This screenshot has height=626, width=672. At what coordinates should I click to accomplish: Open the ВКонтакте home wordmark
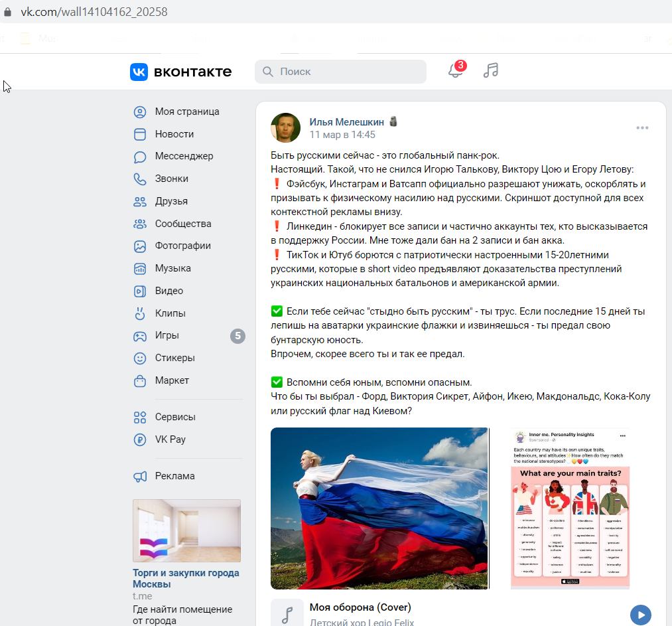tap(192, 72)
